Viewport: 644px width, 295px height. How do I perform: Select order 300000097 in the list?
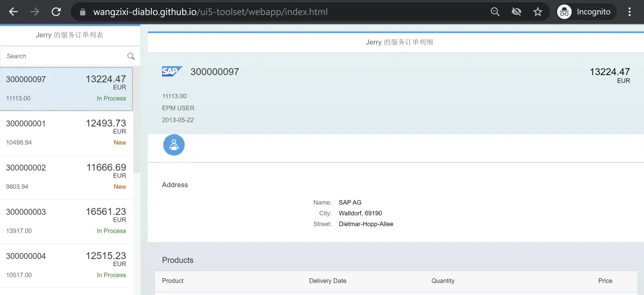click(x=67, y=89)
